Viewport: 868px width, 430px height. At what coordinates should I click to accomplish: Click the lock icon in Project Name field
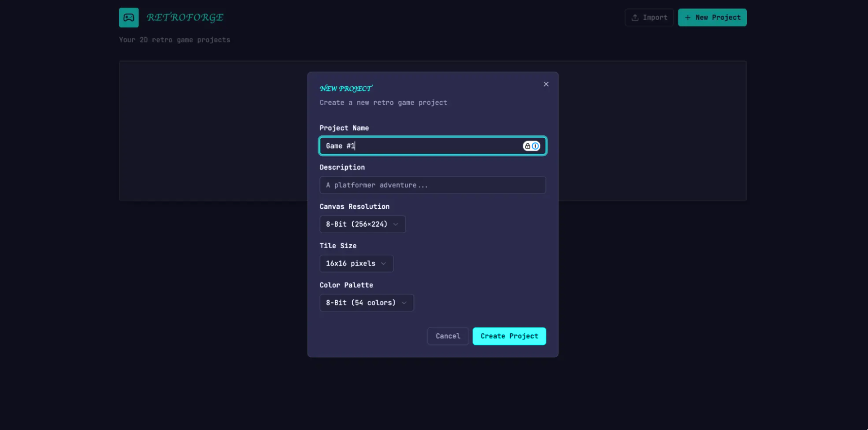coord(528,146)
